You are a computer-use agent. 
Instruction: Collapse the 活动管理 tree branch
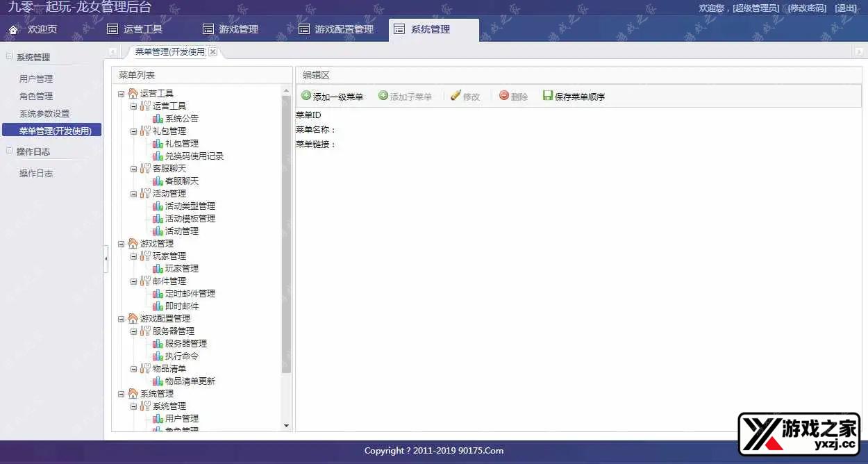coord(134,194)
